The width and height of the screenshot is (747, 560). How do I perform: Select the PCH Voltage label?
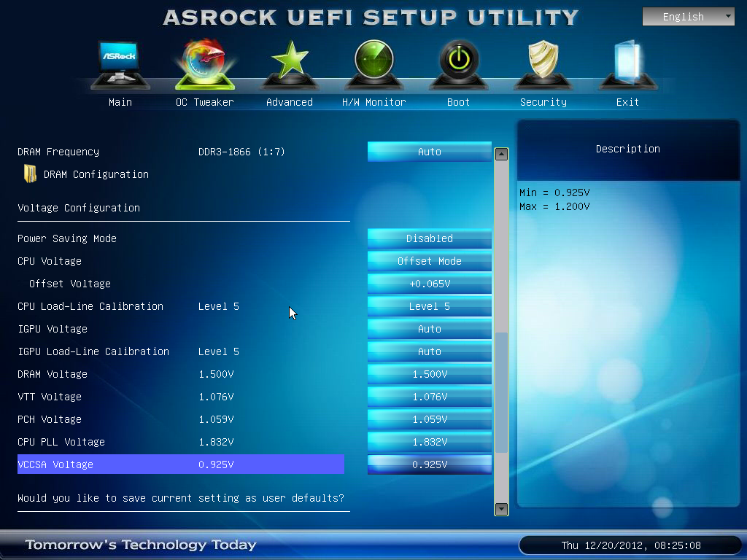tap(50, 419)
